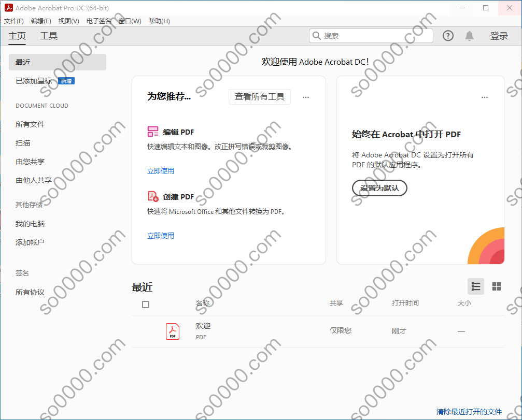Click the Adobe Acrobat logo in title bar

click(9, 8)
